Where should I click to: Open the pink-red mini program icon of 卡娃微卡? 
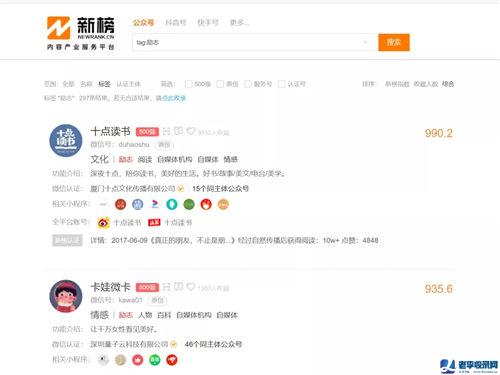coord(138,360)
